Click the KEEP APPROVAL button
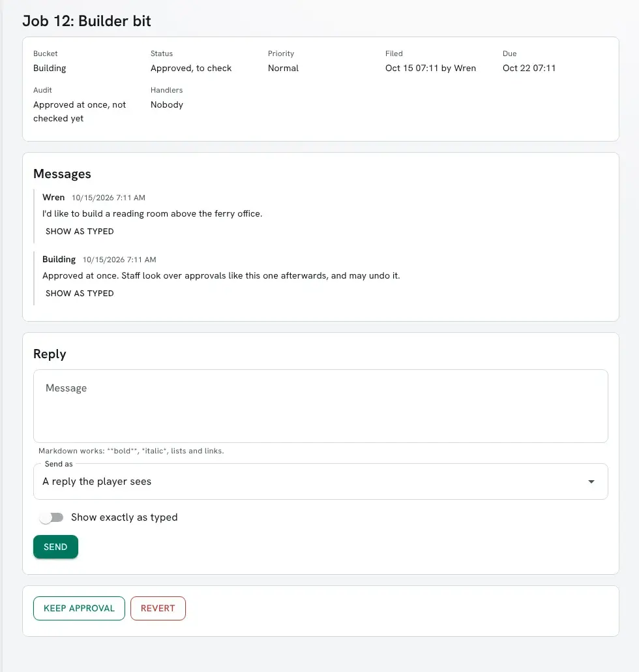 [80, 608]
